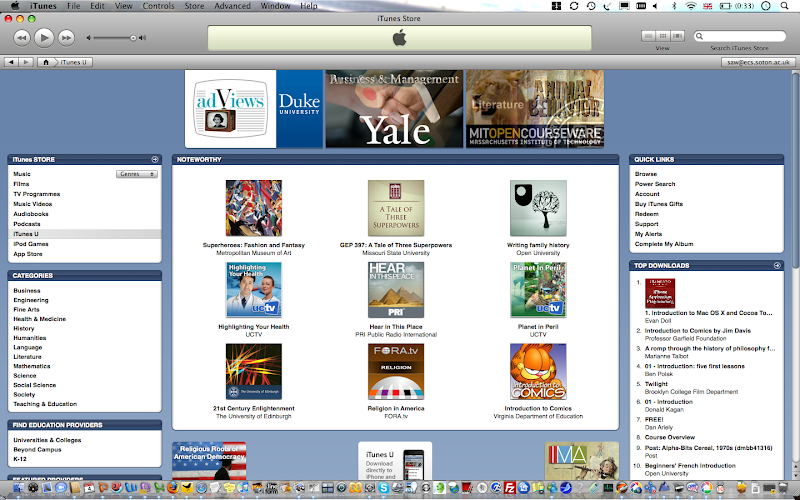Open the Engineering category
The width and height of the screenshot is (800, 500).
[x=31, y=300]
